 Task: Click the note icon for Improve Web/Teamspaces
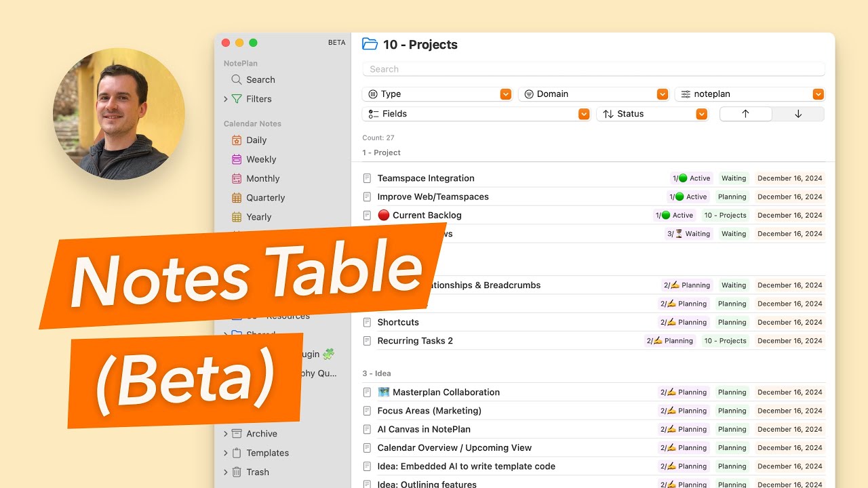pyautogui.click(x=367, y=197)
